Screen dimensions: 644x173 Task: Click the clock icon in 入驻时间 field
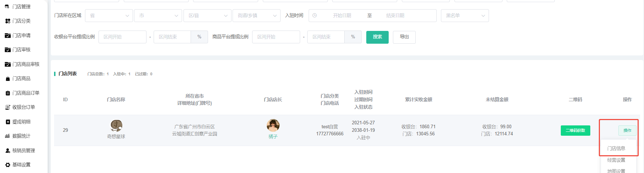point(314,16)
